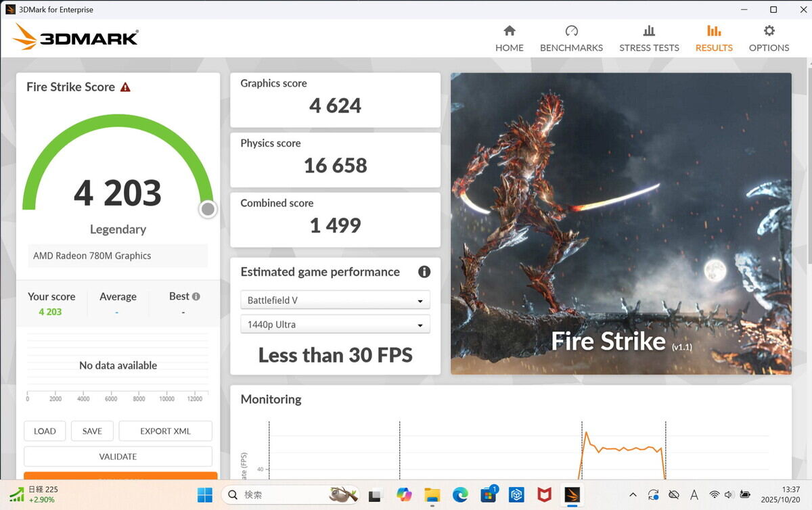This screenshot has height=510, width=812.
Task: Launch Microsoft Edge from the taskbar
Action: coord(460,494)
